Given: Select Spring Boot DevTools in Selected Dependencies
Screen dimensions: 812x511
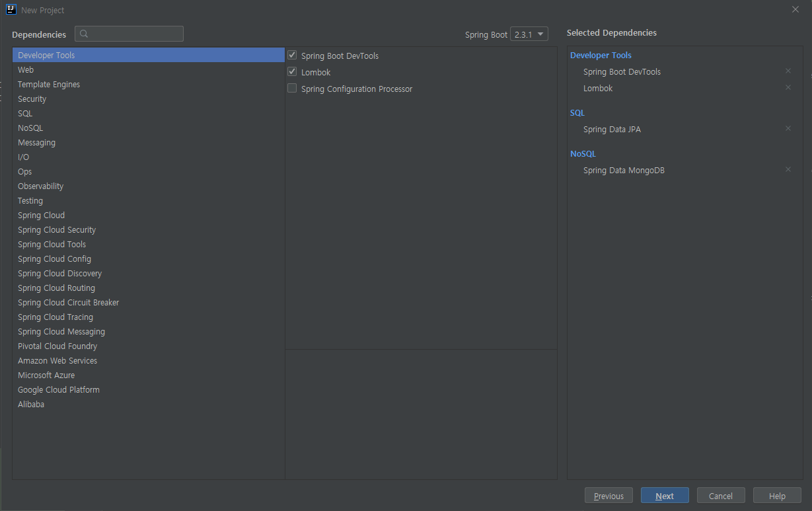Looking at the screenshot, I should (622, 71).
